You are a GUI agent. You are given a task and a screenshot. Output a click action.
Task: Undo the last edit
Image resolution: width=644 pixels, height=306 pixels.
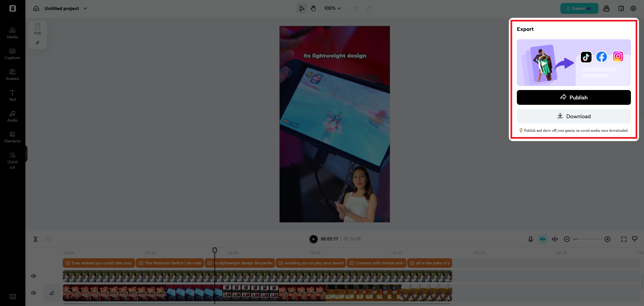(x=356, y=8)
